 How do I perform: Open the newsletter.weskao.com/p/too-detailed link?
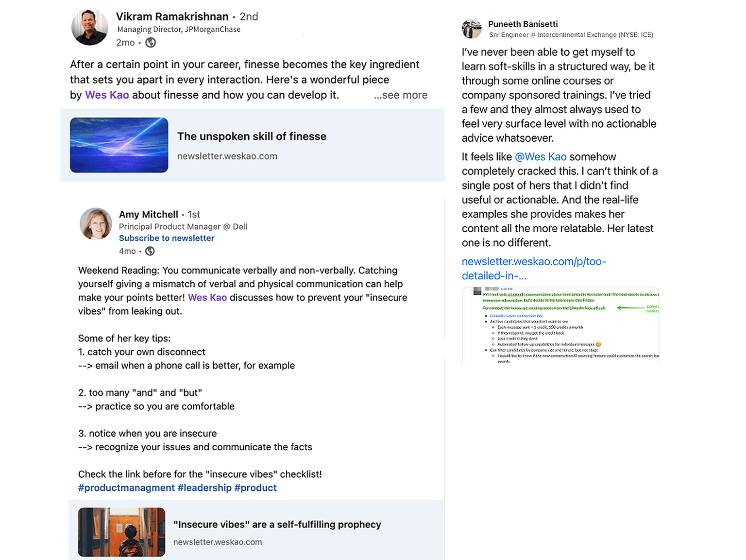pyautogui.click(x=534, y=269)
